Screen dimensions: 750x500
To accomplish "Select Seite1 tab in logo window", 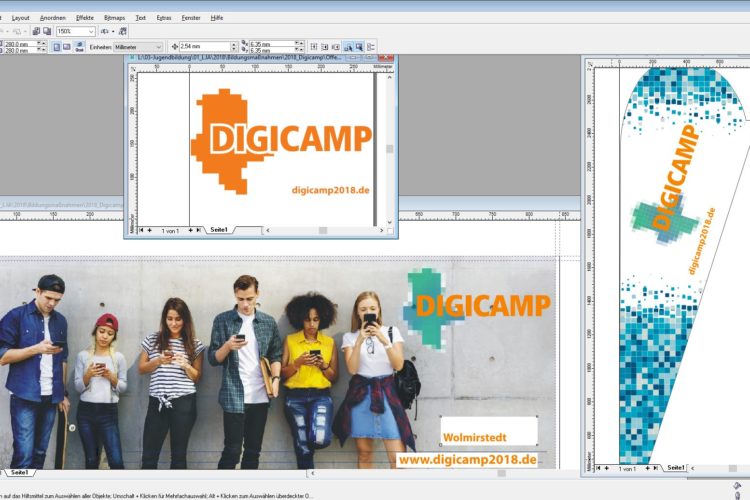I will [219, 230].
